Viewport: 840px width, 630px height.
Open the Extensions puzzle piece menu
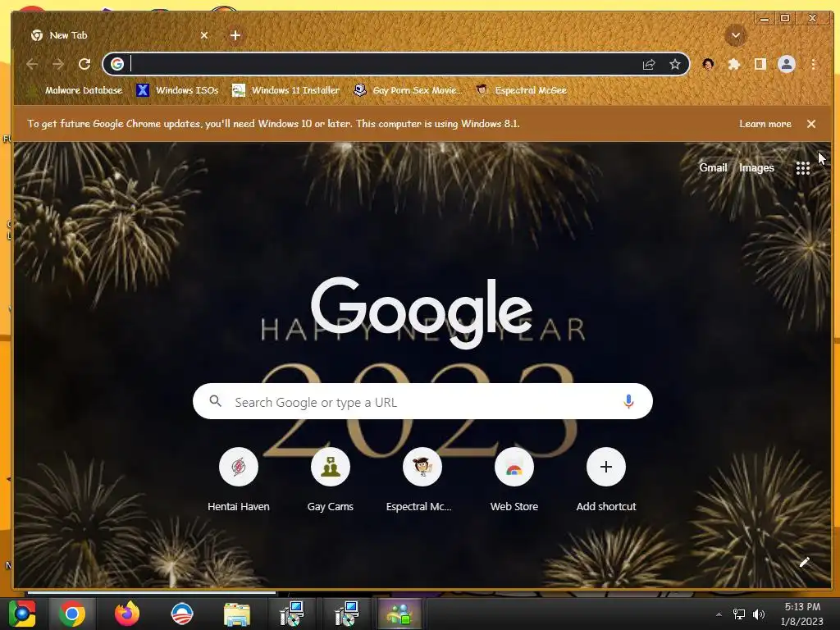click(734, 64)
